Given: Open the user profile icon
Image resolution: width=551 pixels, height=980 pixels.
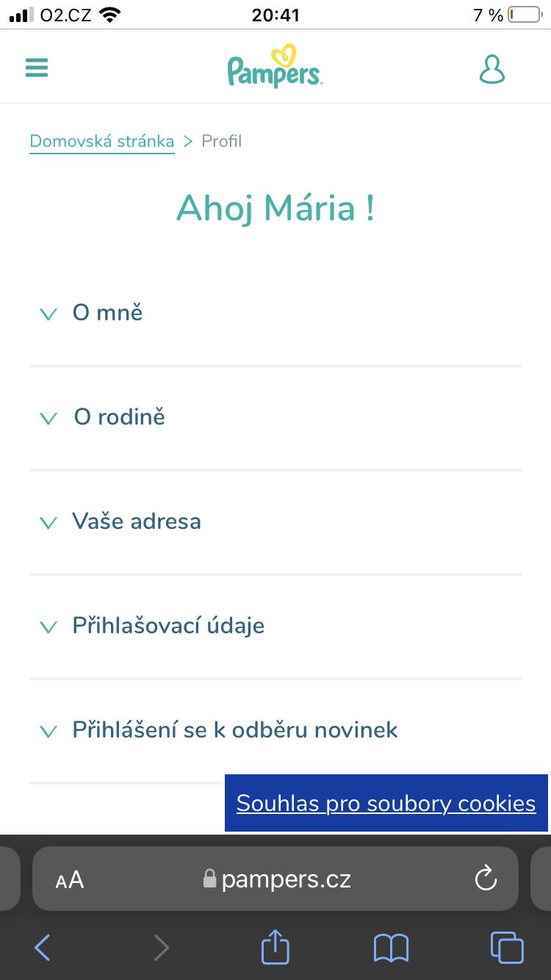Looking at the screenshot, I should [x=491, y=68].
